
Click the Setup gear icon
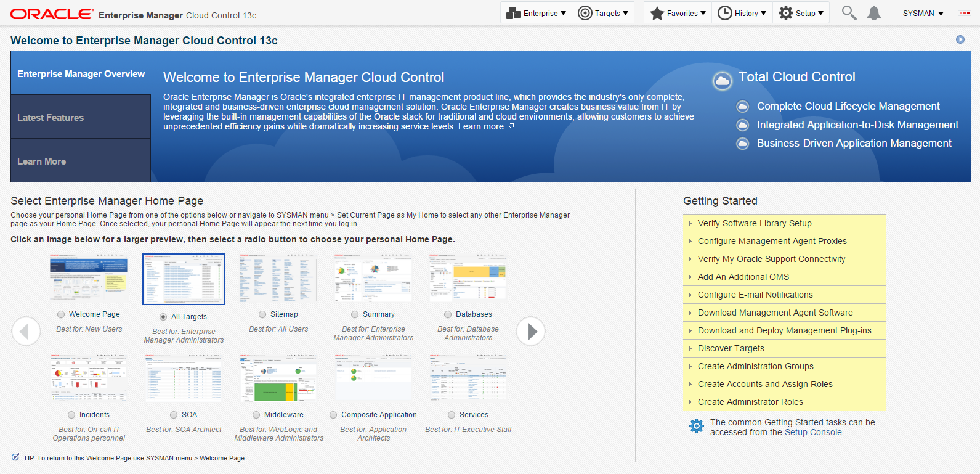(786, 13)
